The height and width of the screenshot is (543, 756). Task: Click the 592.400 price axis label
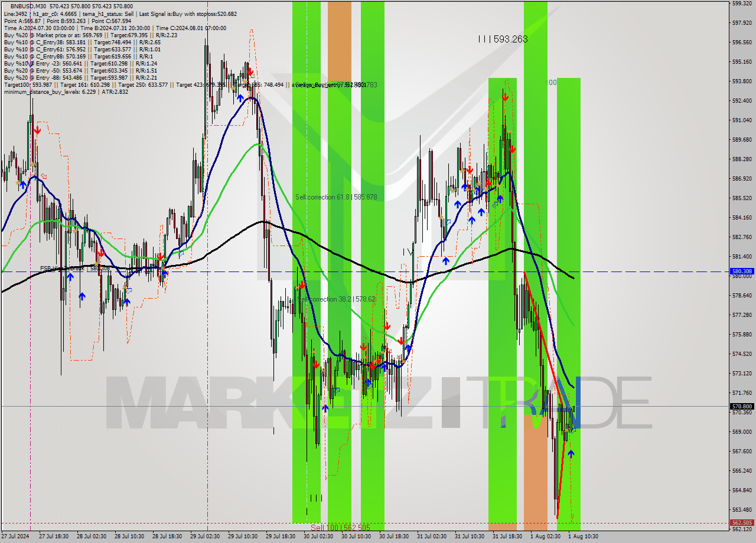742,100
